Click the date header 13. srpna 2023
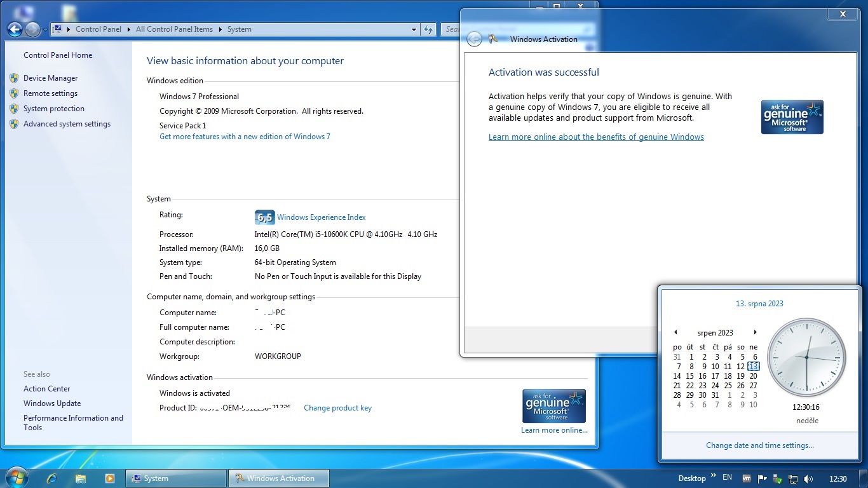868x488 pixels. [x=759, y=304]
